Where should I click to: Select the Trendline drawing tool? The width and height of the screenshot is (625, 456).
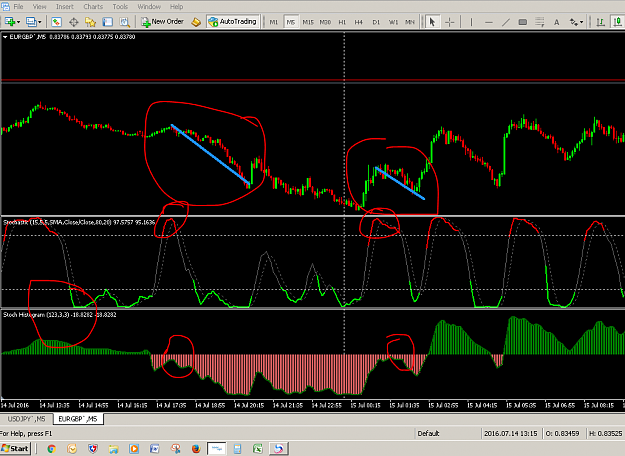coord(506,22)
